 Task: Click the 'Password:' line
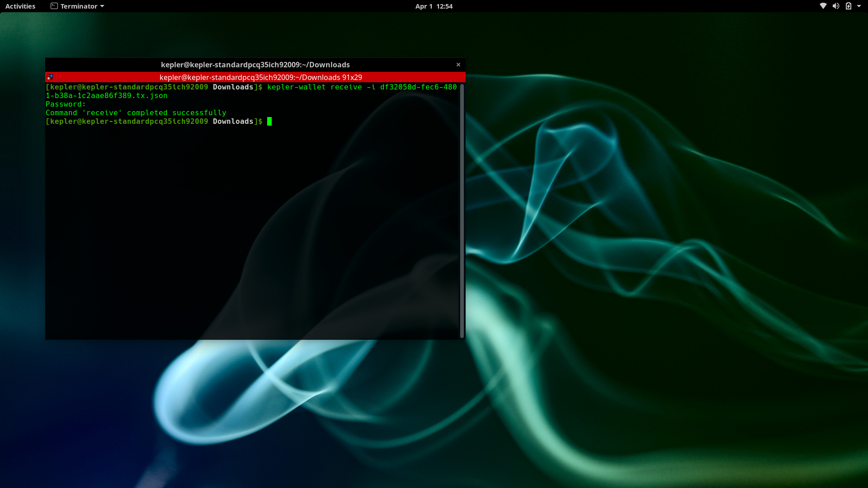pyautogui.click(x=66, y=104)
